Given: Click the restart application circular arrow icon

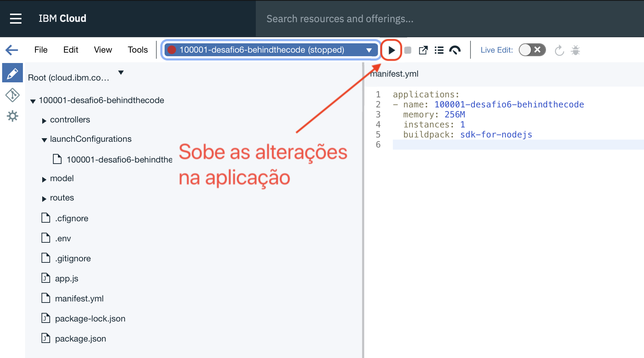Looking at the screenshot, I should pyautogui.click(x=559, y=50).
